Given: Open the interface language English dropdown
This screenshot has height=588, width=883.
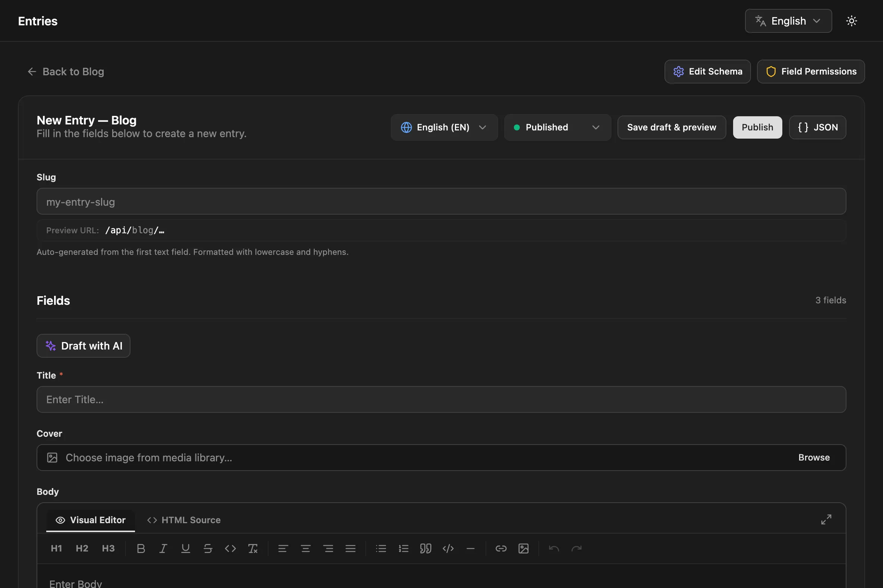Looking at the screenshot, I should (x=788, y=21).
